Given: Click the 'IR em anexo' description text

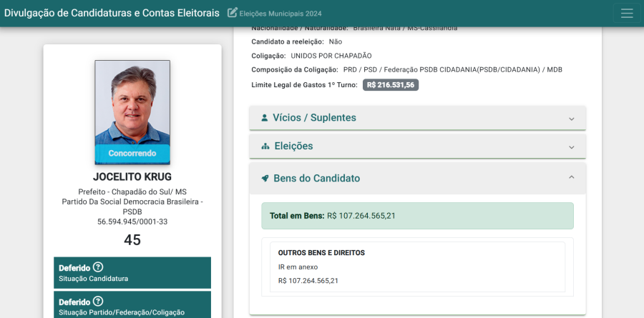Looking at the screenshot, I should [x=298, y=267].
